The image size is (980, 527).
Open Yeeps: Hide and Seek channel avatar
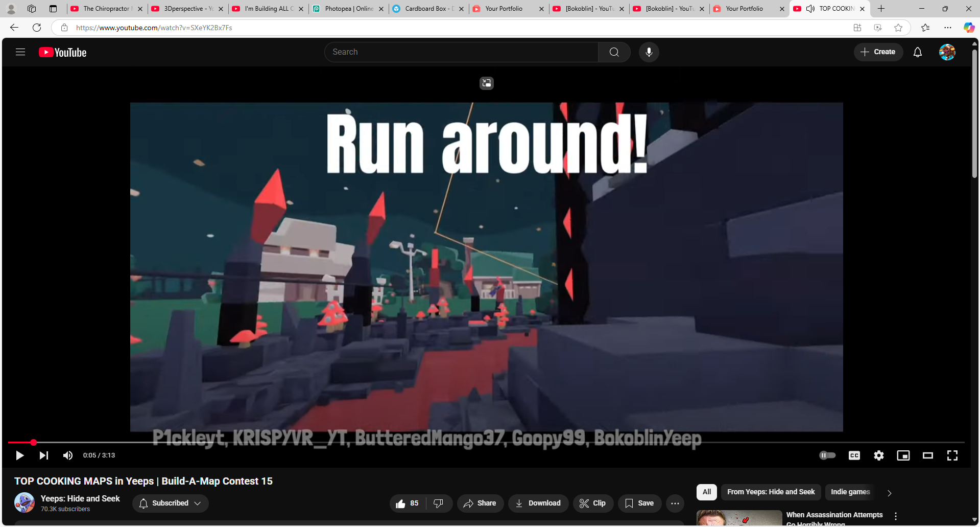(x=25, y=503)
